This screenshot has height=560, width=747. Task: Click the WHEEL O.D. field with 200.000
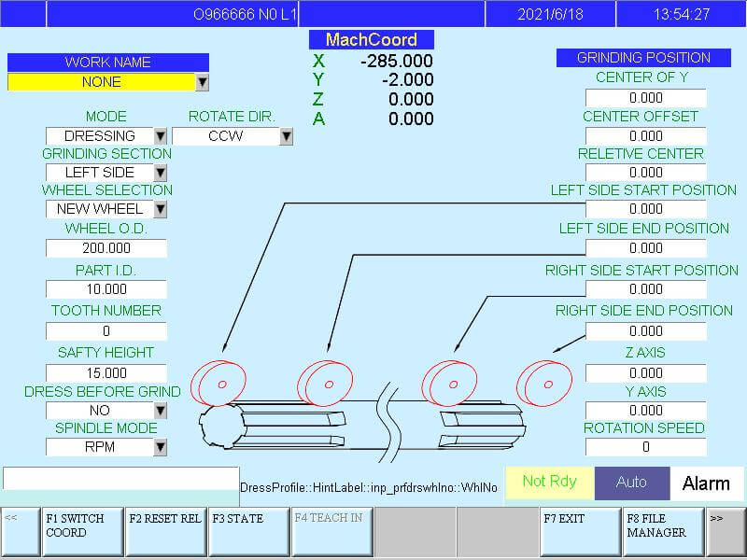click(x=106, y=248)
